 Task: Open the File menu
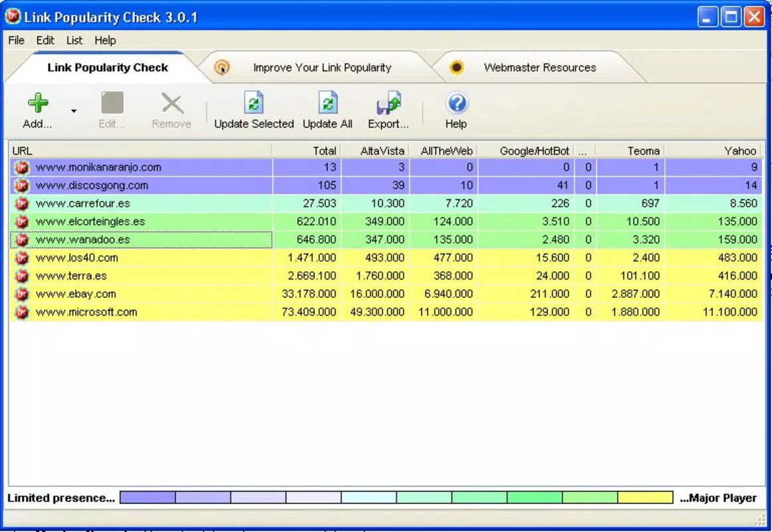tap(16, 41)
